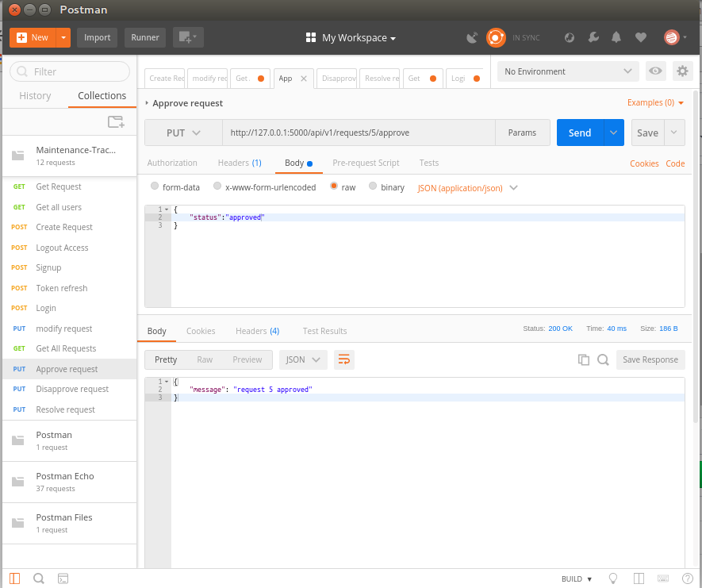
Task: Click the heart icon in header
Action: pos(641,37)
